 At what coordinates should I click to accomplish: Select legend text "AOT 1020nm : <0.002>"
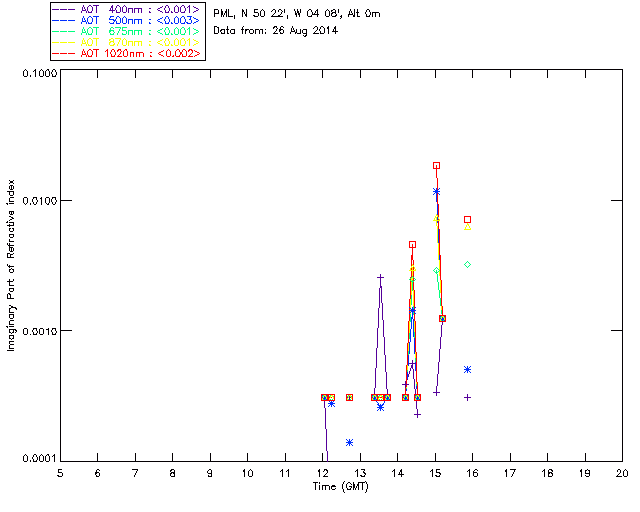coord(140,53)
